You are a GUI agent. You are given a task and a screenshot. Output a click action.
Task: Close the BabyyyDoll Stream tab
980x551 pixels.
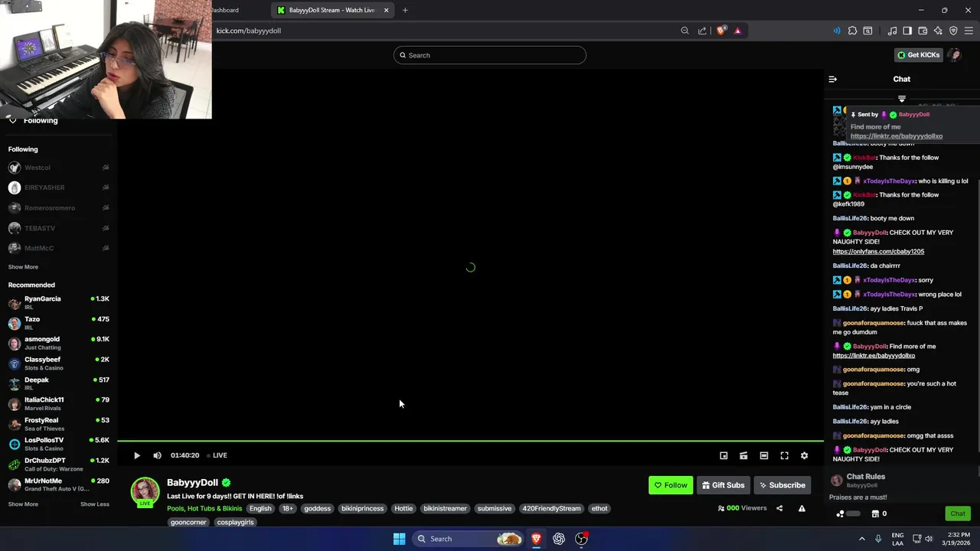[x=387, y=10]
